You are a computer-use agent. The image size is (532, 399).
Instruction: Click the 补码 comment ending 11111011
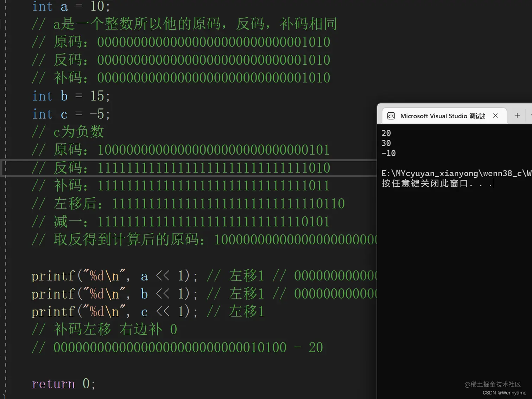tap(180, 186)
